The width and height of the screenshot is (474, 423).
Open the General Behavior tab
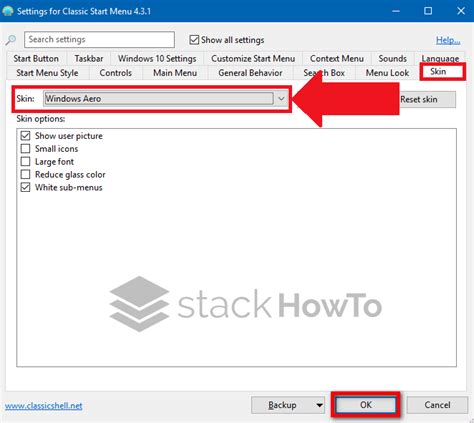coord(250,73)
